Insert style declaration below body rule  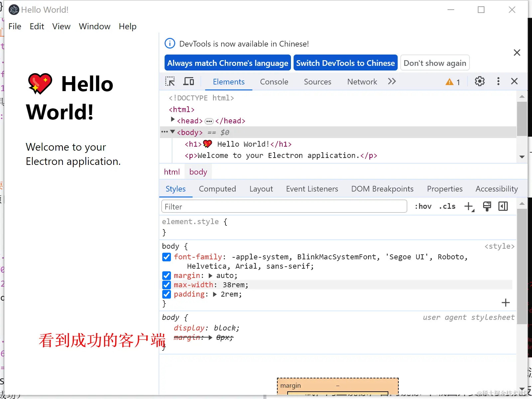[x=506, y=303]
